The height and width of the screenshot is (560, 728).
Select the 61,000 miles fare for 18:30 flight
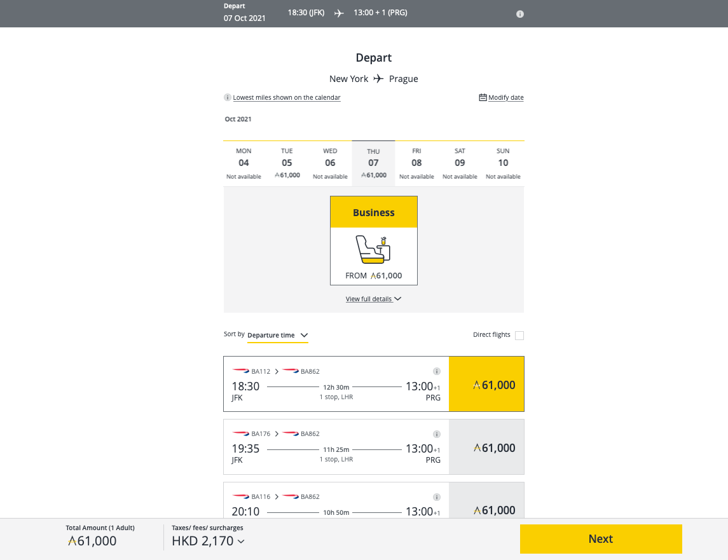pos(486,384)
